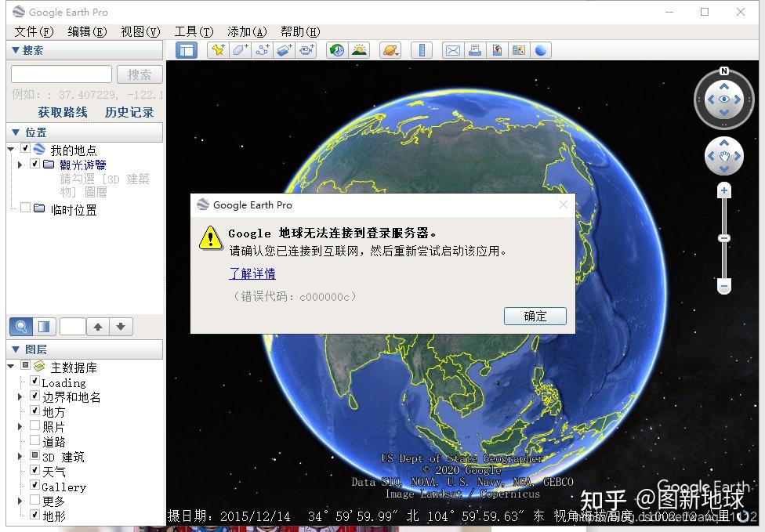765x532 pixels.
Task: Click the zoom in plus button
Action: click(724, 190)
